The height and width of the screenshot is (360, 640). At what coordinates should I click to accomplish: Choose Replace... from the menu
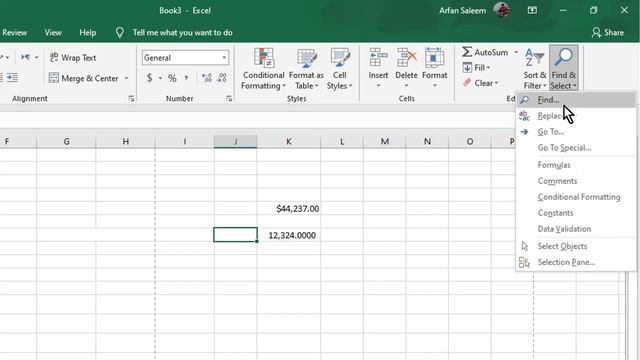[x=576, y=116]
